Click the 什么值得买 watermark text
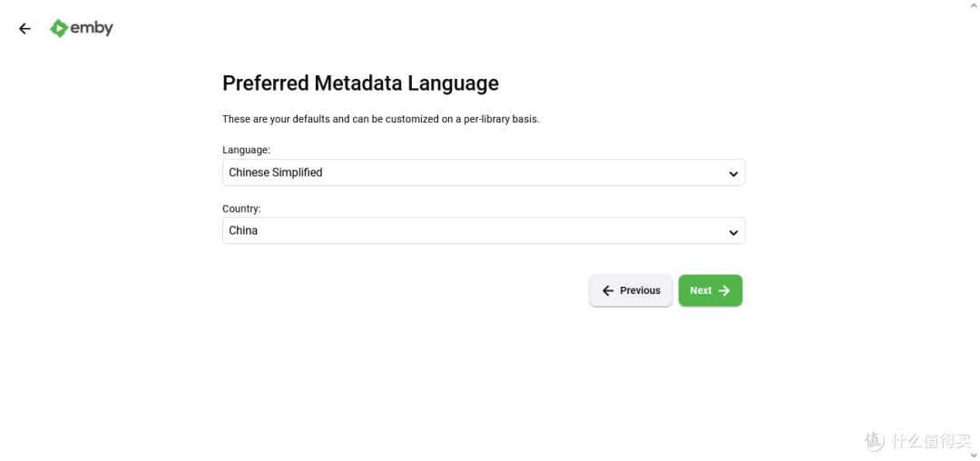 pyautogui.click(x=931, y=441)
